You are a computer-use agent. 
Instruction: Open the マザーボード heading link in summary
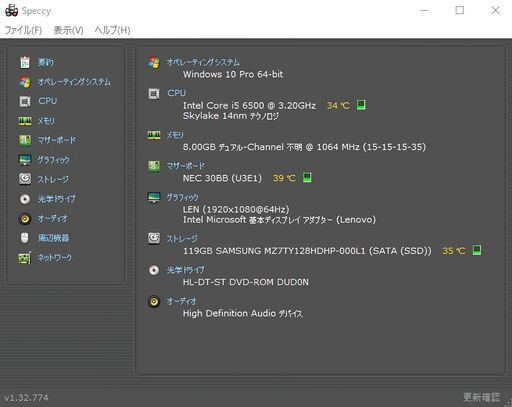point(186,166)
